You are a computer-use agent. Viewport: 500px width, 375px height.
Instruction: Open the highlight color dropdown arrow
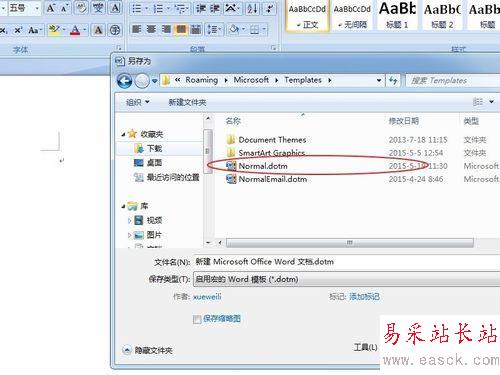[63, 30]
